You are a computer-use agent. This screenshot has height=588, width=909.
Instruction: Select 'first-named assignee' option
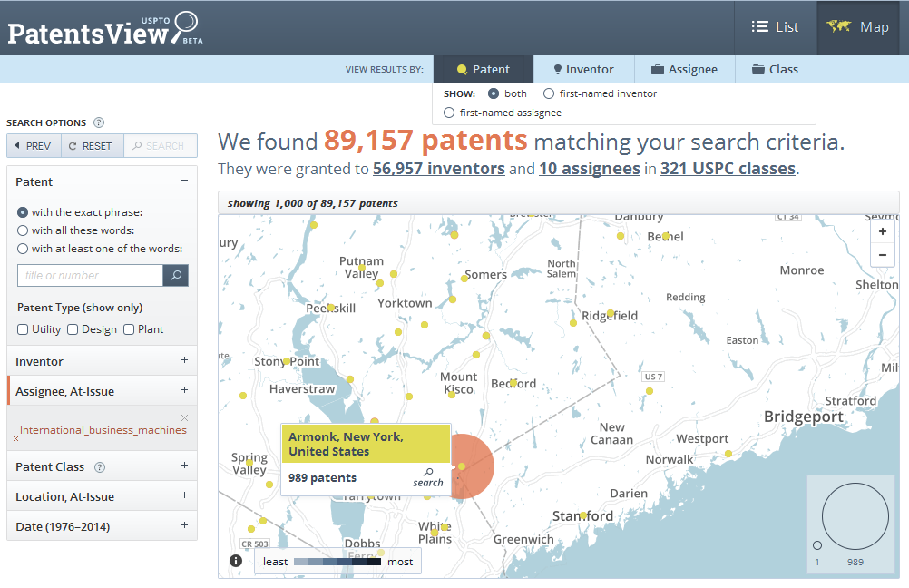click(x=449, y=113)
